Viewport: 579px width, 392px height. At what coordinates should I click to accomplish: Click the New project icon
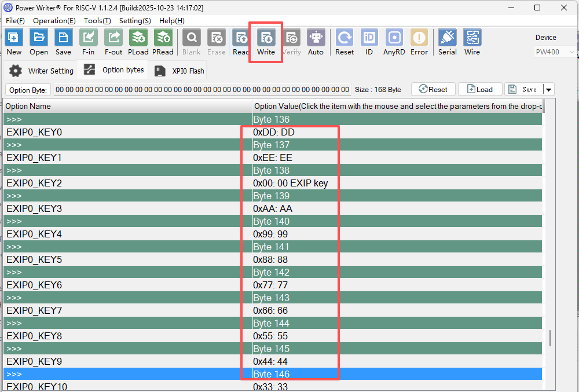point(14,38)
